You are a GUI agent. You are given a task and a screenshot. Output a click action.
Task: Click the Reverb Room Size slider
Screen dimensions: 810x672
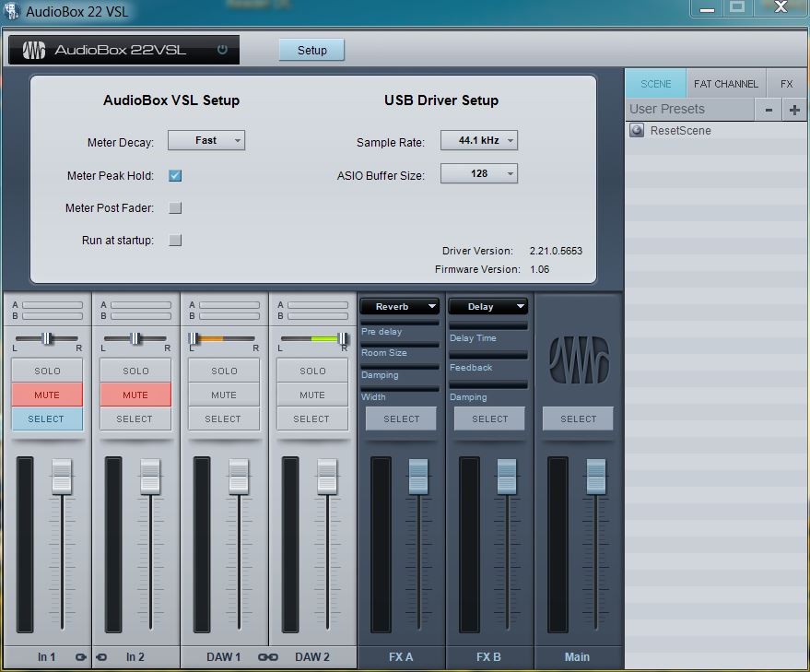click(x=400, y=344)
